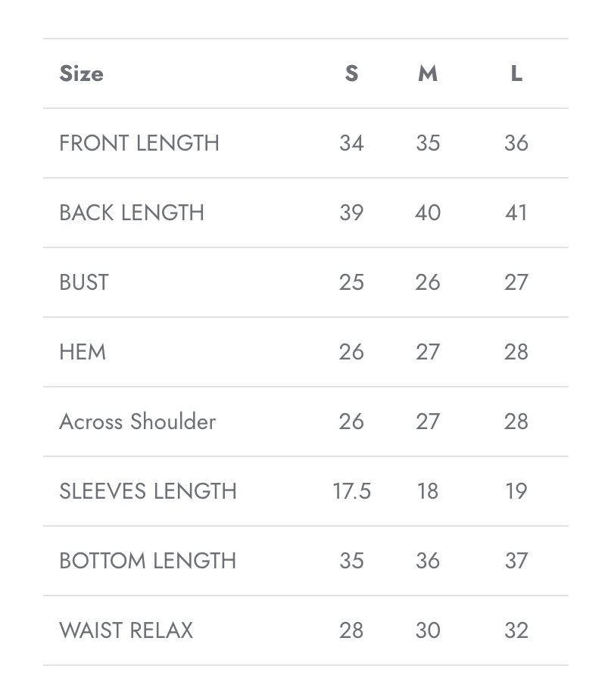Screen dimensions: 608x700
Task: Click the Size column header
Action: [81, 73]
